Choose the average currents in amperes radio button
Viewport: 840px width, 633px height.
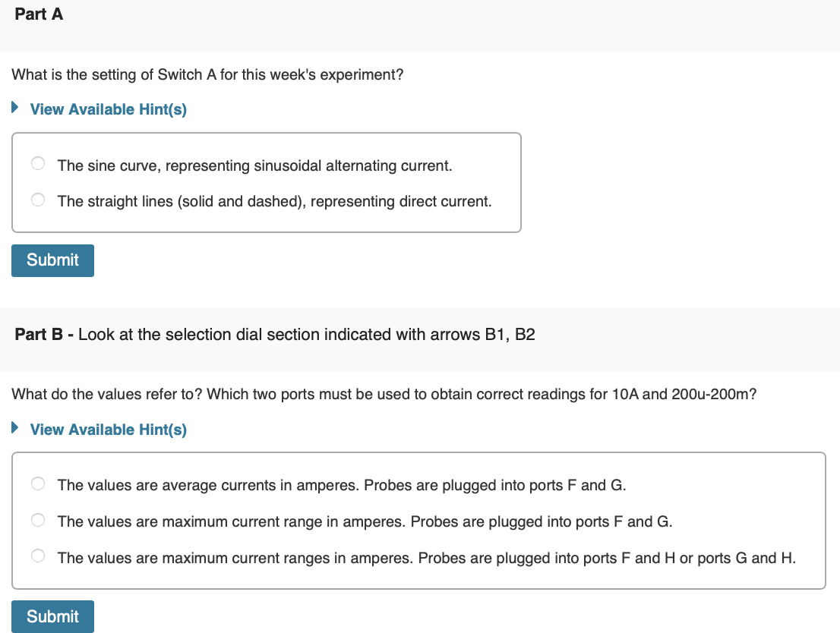coord(37,484)
